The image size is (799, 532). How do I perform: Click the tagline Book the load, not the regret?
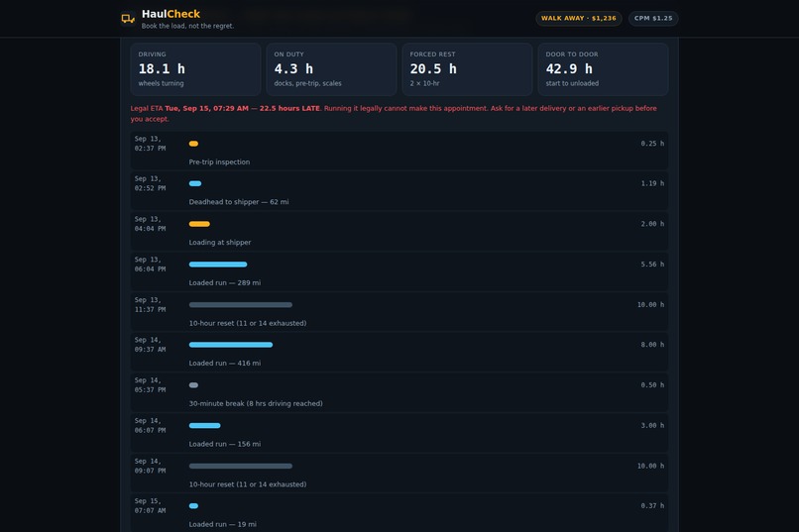(x=188, y=26)
